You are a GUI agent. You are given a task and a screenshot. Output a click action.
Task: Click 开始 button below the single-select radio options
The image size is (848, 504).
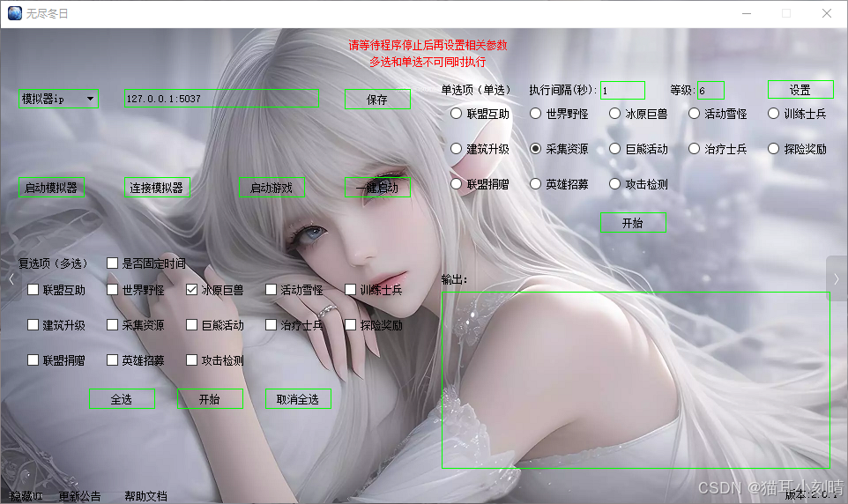(x=633, y=223)
